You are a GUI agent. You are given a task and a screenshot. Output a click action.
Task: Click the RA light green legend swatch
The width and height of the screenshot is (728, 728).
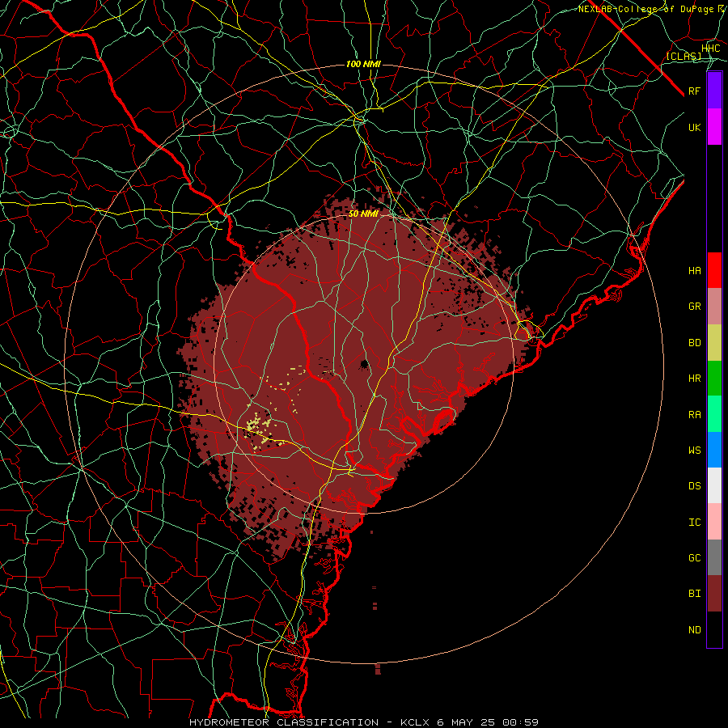pos(714,414)
